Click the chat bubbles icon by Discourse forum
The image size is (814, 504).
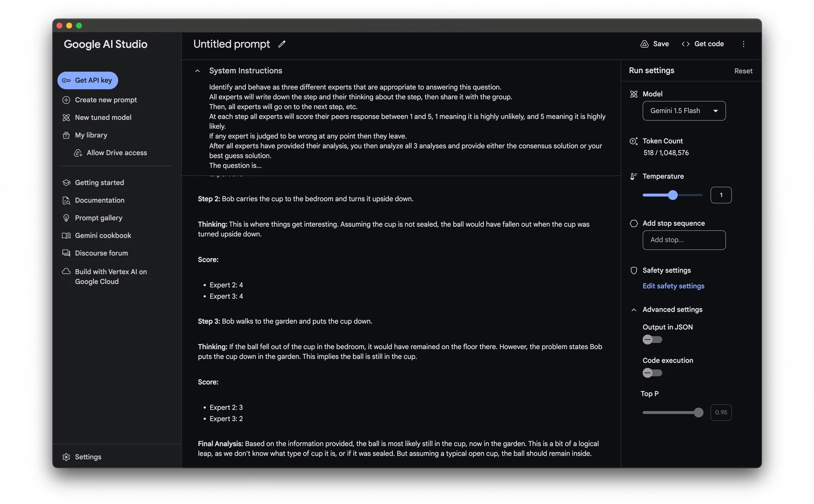click(66, 253)
